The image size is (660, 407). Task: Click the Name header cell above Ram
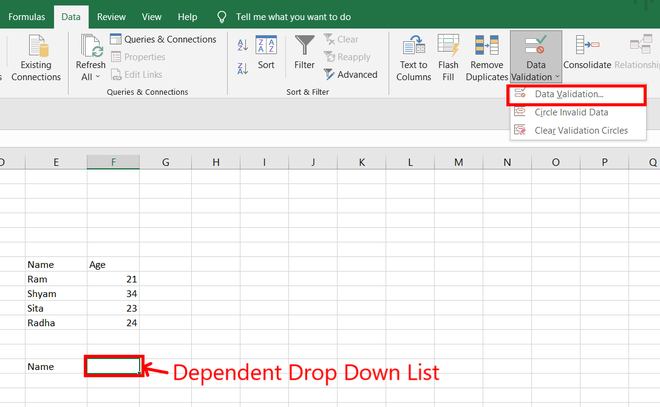(x=56, y=265)
